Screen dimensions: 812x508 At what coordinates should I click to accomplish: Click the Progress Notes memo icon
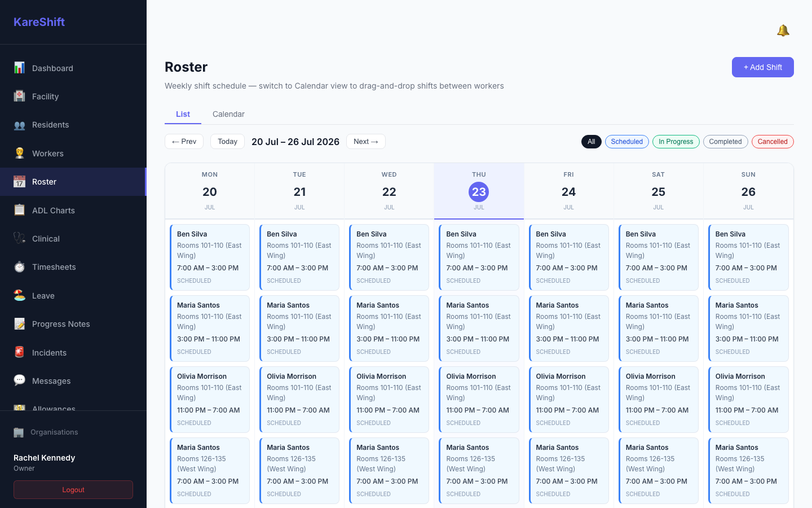tap(19, 324)
